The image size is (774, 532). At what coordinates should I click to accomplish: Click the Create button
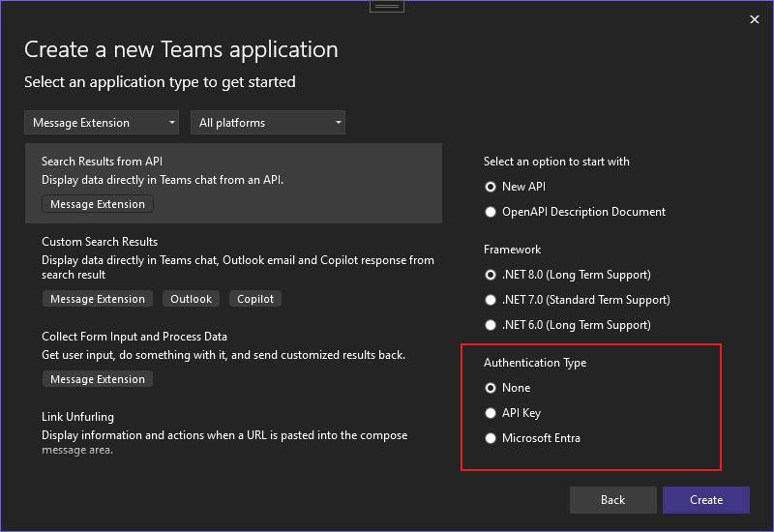tap(706, 500)
